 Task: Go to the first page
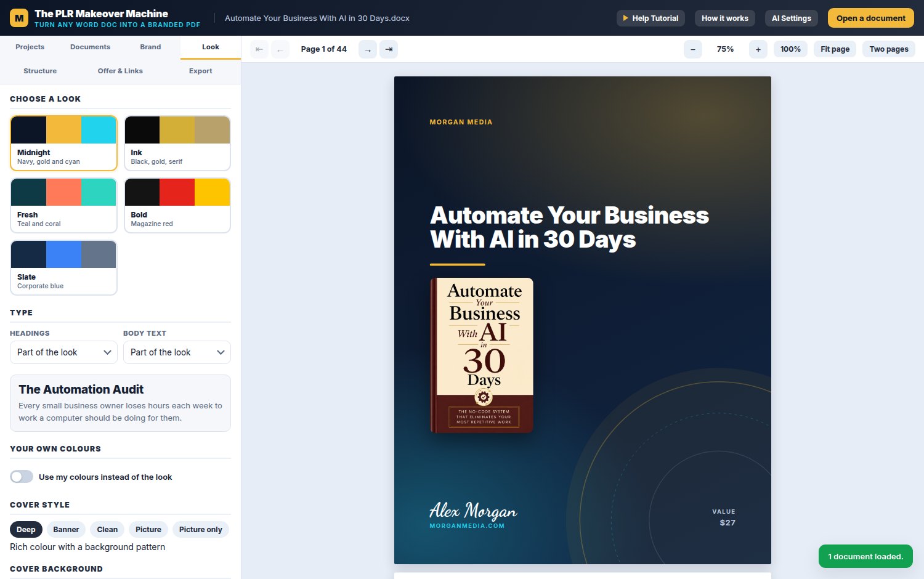click(x=259, y=49)
